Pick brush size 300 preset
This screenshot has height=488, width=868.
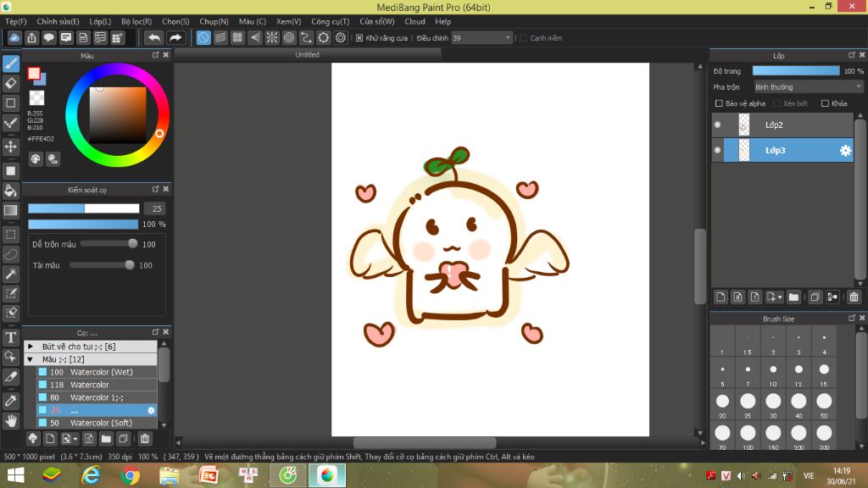click(824, 436)
